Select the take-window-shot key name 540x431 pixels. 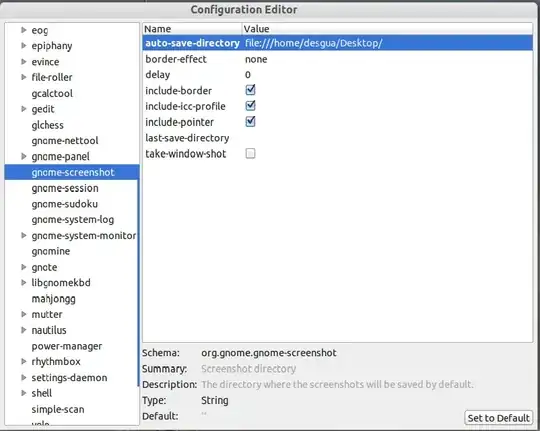186,154
